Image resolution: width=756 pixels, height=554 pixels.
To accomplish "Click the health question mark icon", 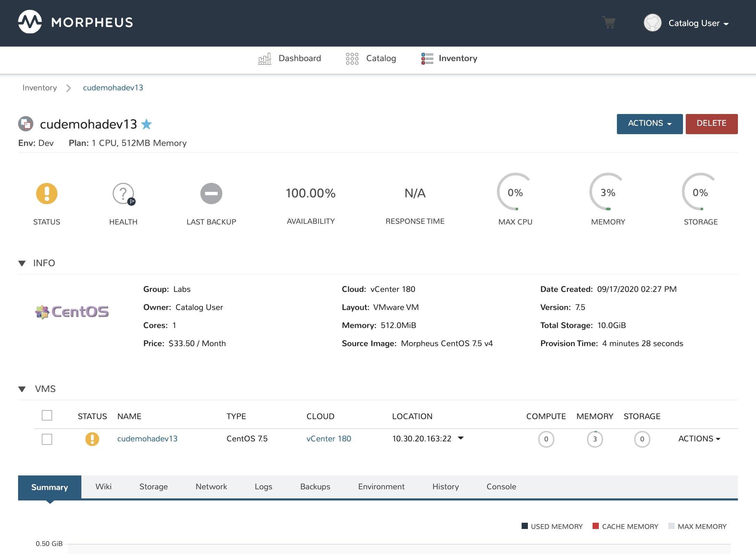I will coord(123,193).
